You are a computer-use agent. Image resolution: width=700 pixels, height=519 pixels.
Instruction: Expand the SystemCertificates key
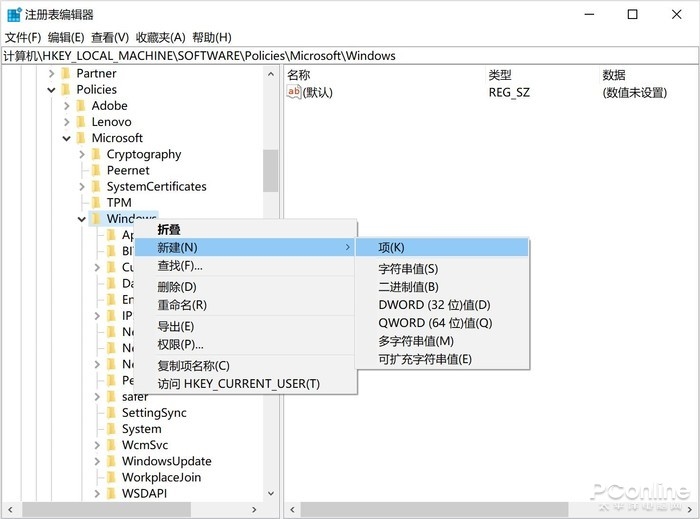coord(82,187)
